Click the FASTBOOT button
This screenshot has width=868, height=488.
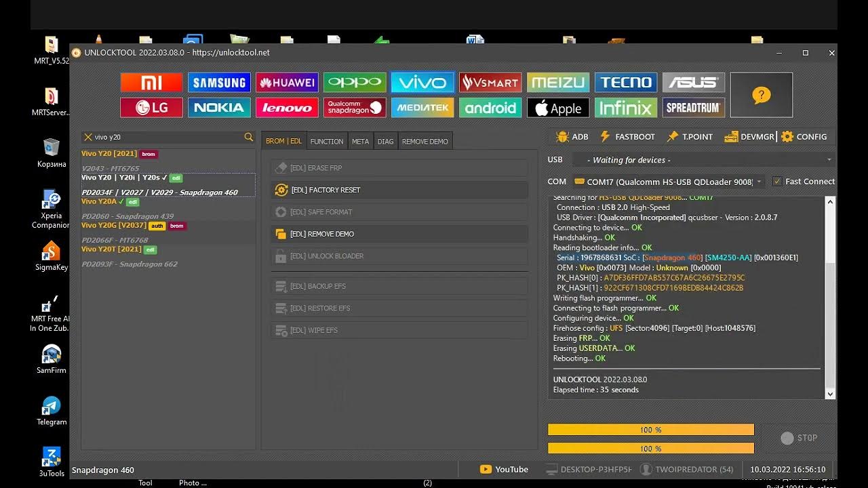[627, 137]
